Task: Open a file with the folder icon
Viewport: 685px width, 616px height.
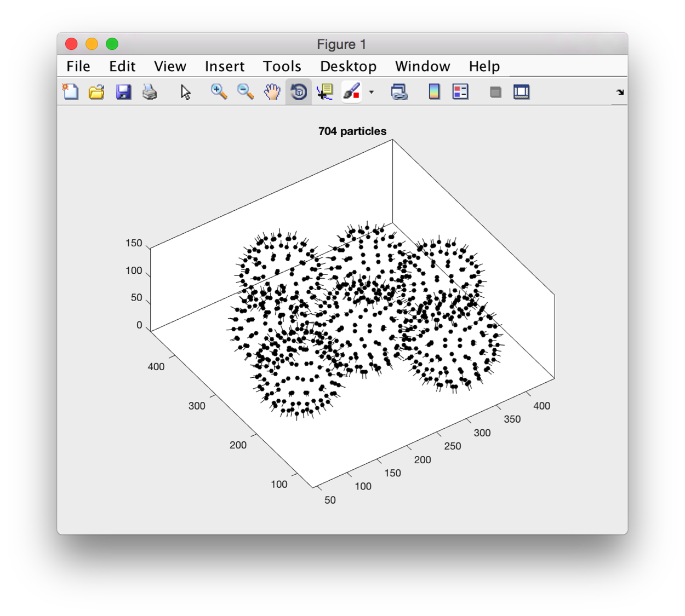Action: coord(96,91)
